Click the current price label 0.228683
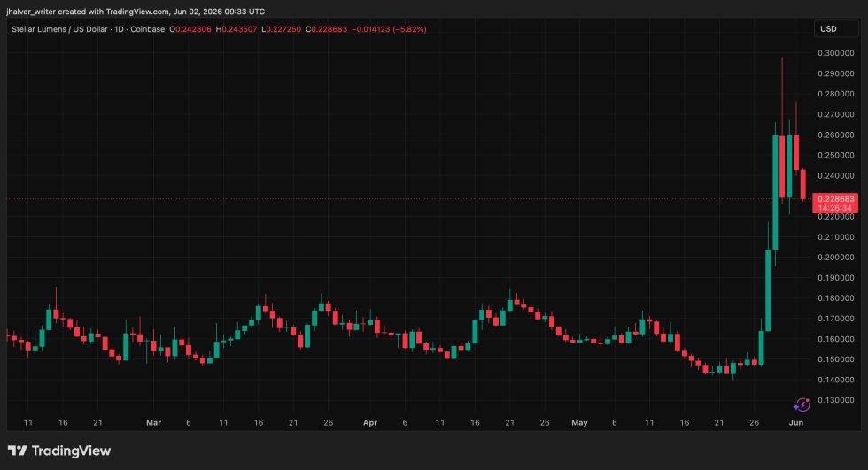 click(x=836, y=198)
